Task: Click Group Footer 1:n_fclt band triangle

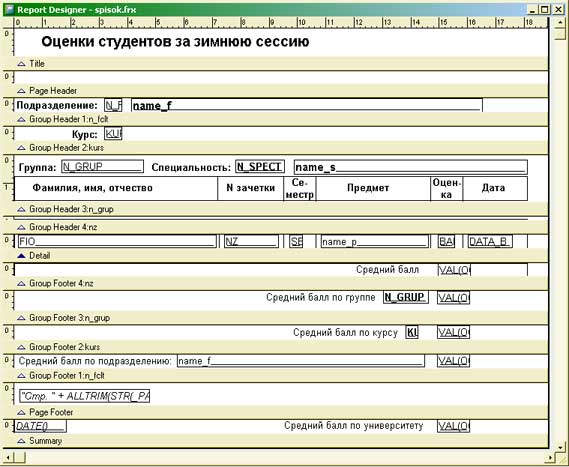Action: point(21,376)
